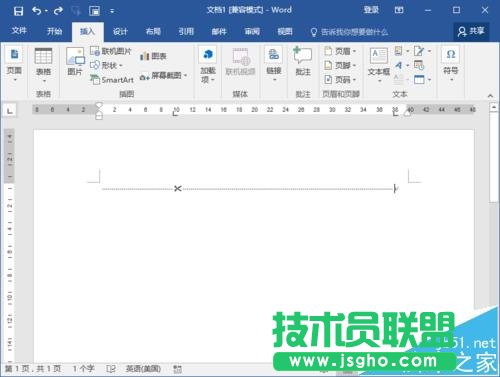This screenshot has width=500, height=377.
Task: Redo the last action
Action: 58,11
